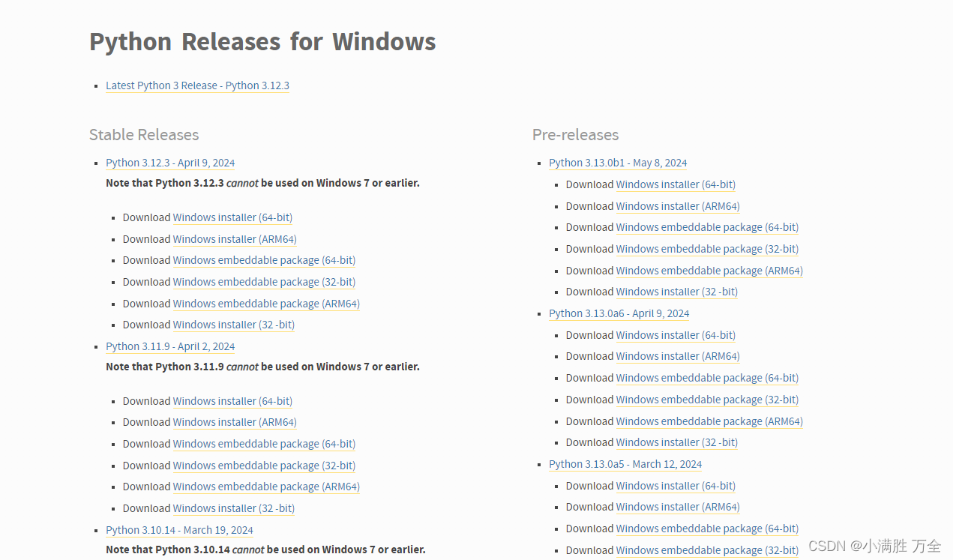Open the Python 3.11.9 - April 2, 2024 release
The image size is (953, 560).
click(170, 346)
